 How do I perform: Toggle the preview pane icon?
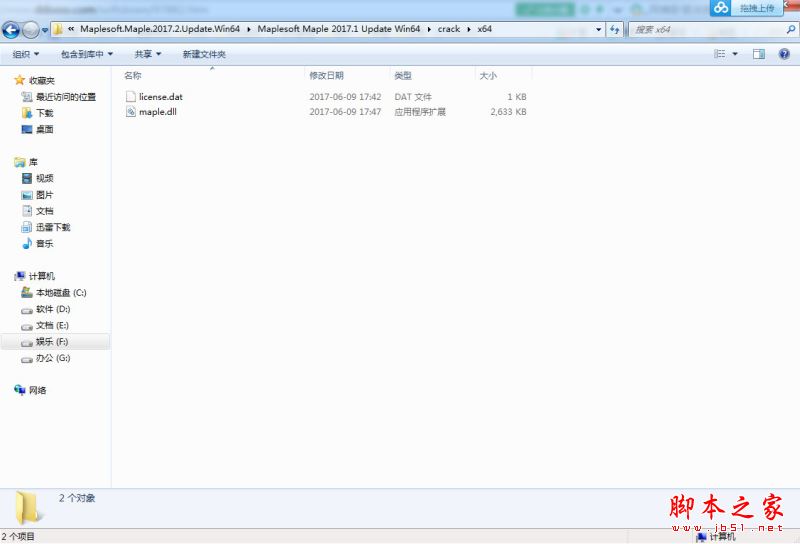(759, 54)
